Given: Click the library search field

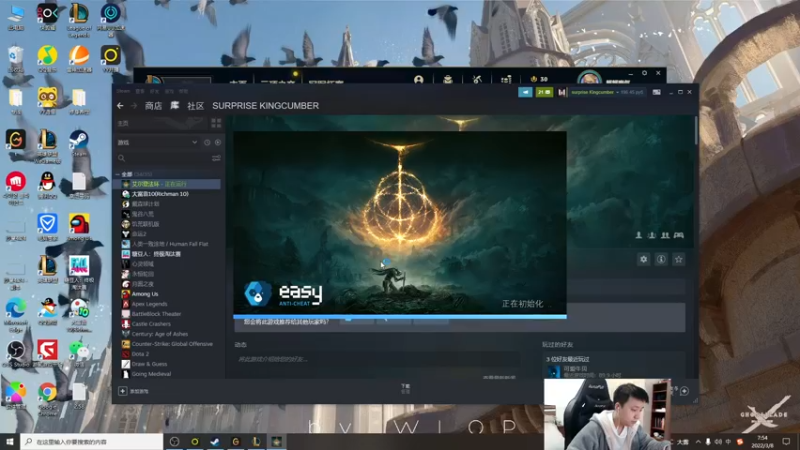Looking at the screenshot, I should tap(163, 158).
